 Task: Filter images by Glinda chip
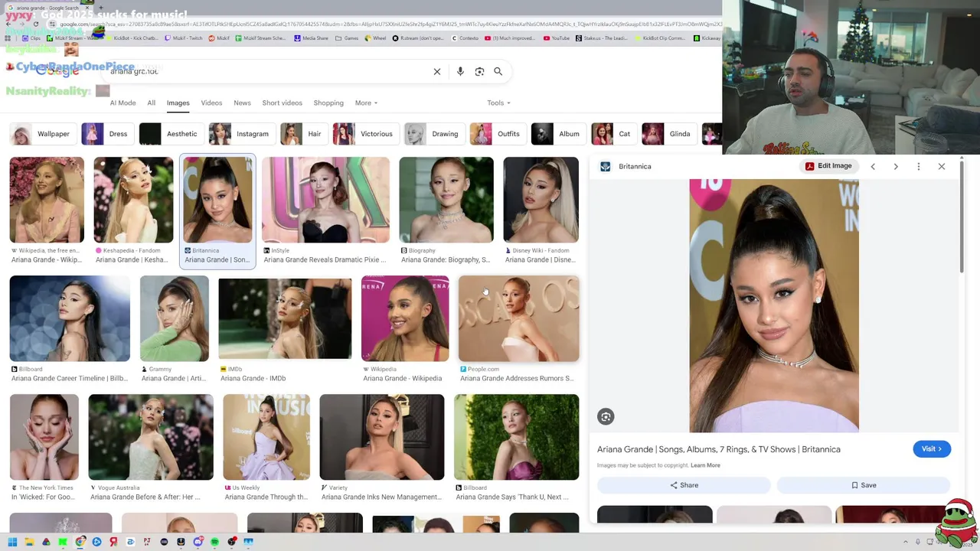click(668, 134)
